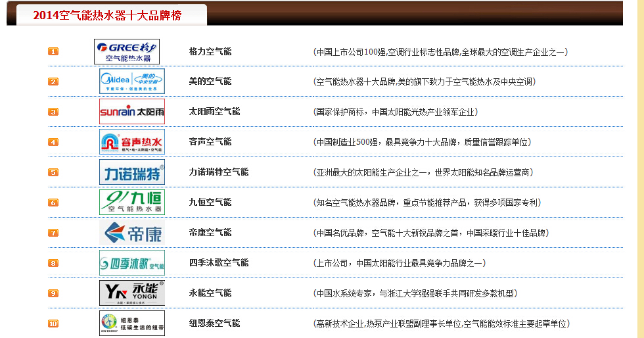644x338 pixels.
Task: Click the 永能 YONGN brand logo
Action: [132, 293]
